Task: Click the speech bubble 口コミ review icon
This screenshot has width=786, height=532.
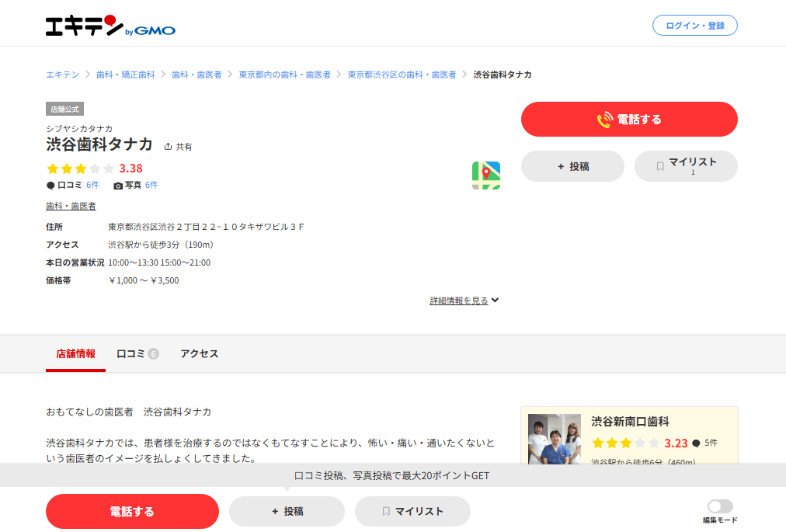Action: (x=50, y=186)
